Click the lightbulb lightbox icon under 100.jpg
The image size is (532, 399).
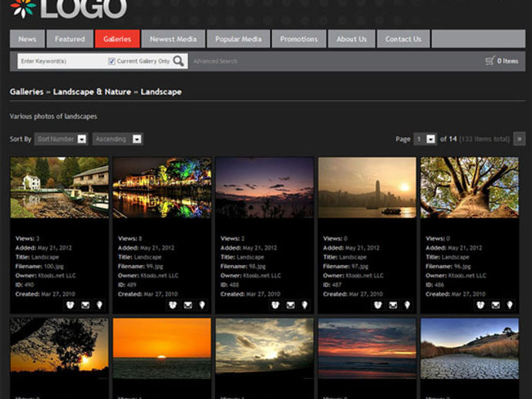[99, 305]
